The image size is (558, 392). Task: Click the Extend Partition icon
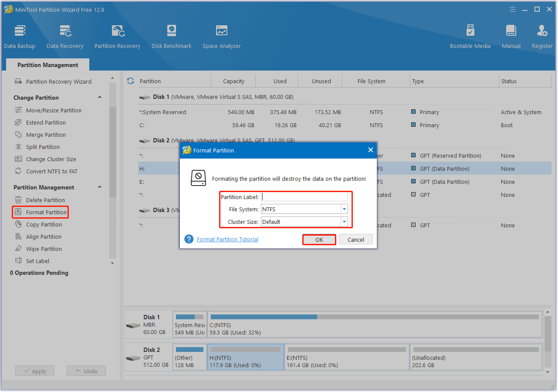tap(18, 122)
